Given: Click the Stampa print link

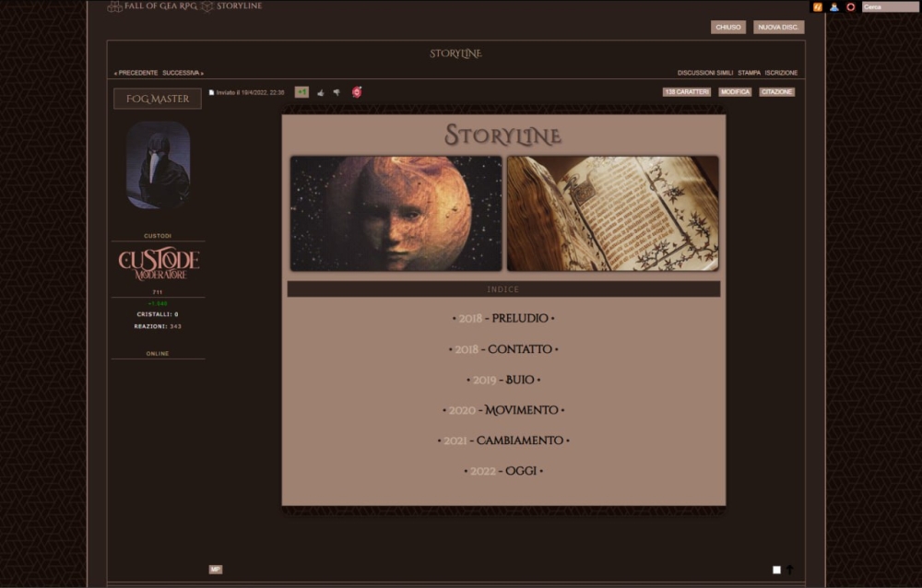Looking at the screenshot, I should (749, 73).
